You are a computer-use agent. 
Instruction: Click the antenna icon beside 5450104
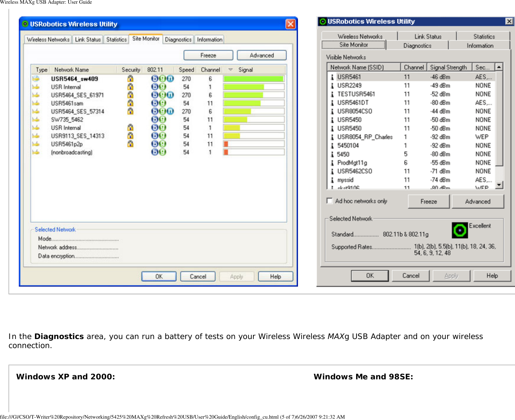(x=332, y=145)
